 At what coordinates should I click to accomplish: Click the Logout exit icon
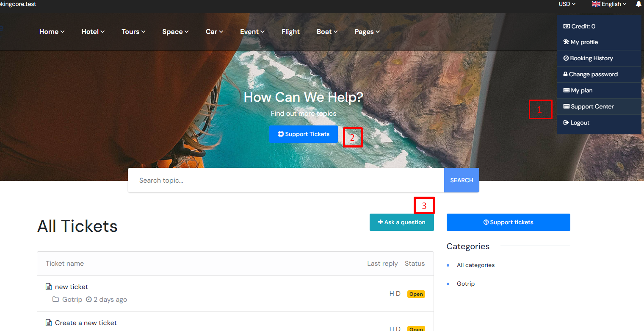(x=566, y=122)
